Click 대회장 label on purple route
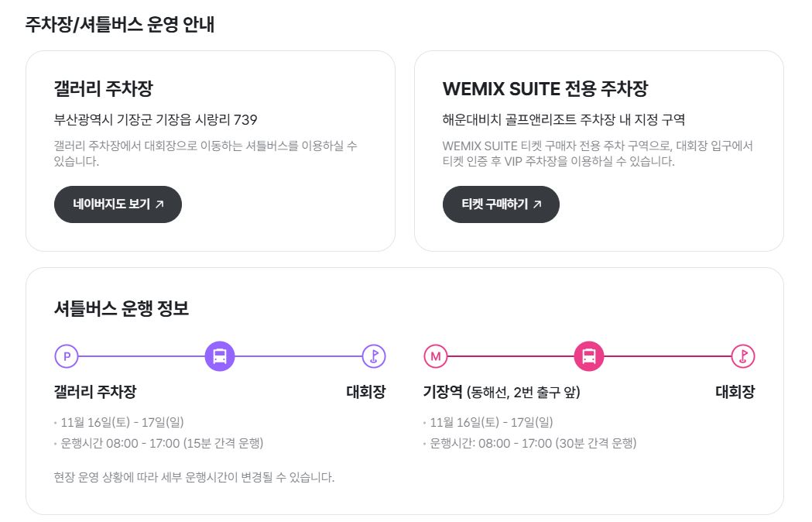812x522 pixels. click(x=366, y=392)
